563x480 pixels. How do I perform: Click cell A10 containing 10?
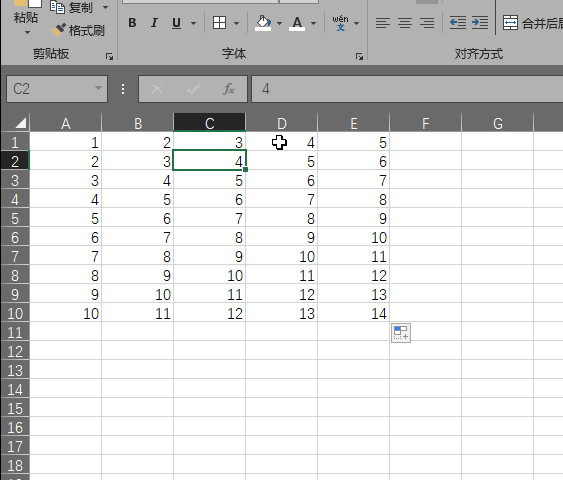coord(66,313)
